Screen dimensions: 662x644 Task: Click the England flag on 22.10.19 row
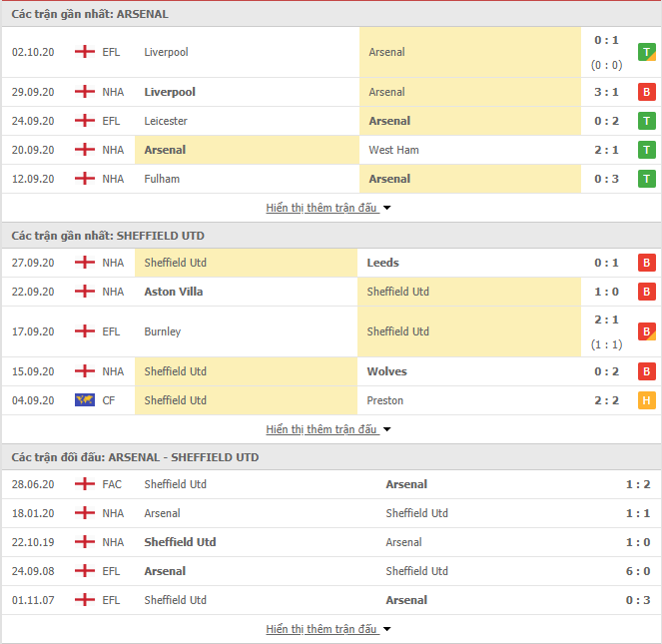click(85, 541)
